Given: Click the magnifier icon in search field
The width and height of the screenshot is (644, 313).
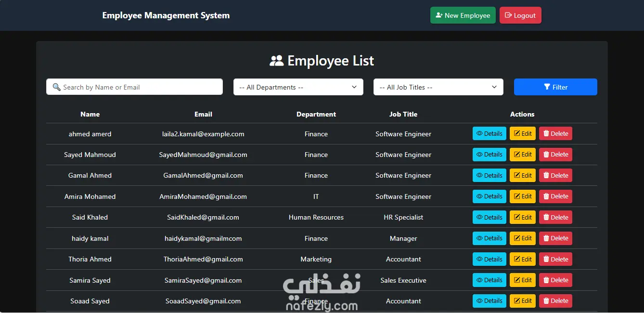Looking at the screenshot, I should 56,87.
